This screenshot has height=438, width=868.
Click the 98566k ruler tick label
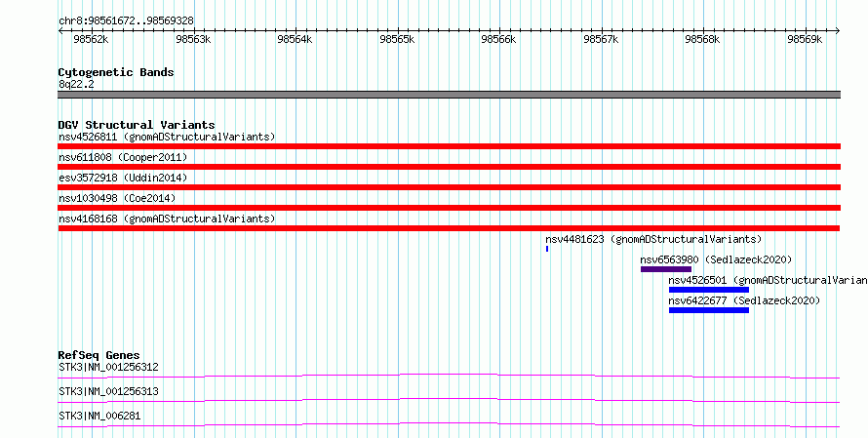click(498, 39)
